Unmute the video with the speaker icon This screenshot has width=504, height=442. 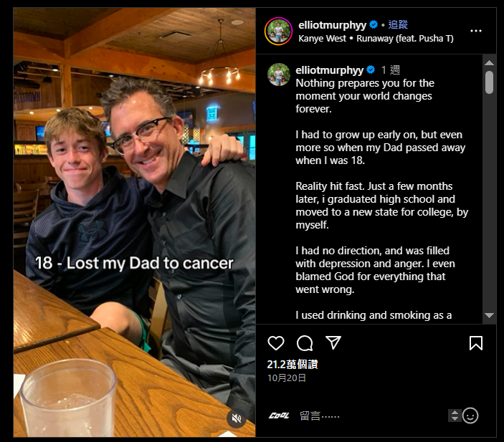coord(236,418)
